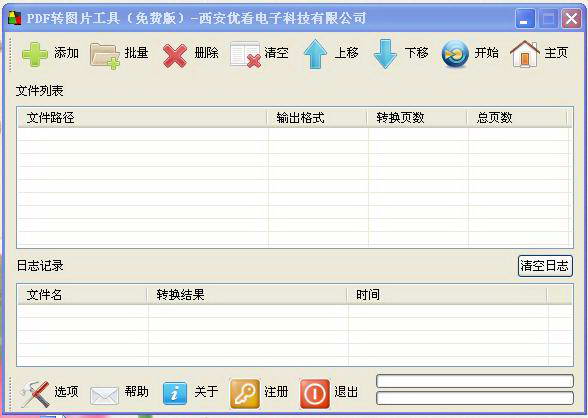This screenshot has width=588, height=418.
Task: Minimize the PDF转图片工具 window
Action: [x=525, y=18]
